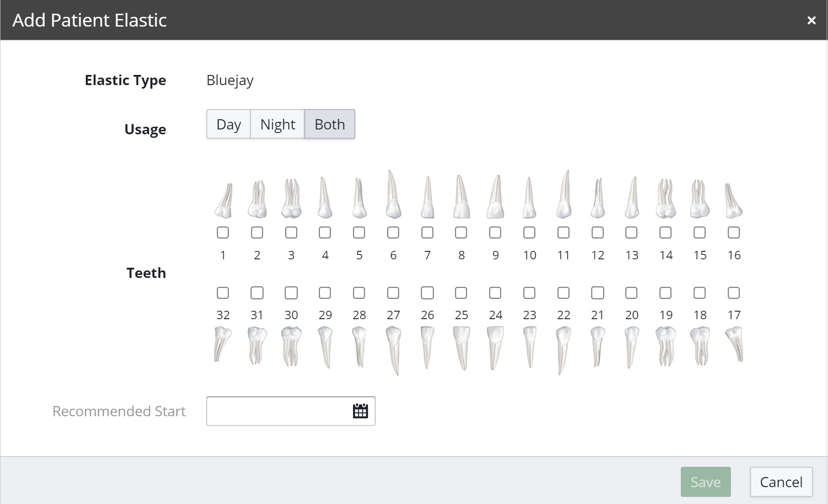Check the box for tooth 22
This screenshot has height=504, width=828.
point(564,293)
